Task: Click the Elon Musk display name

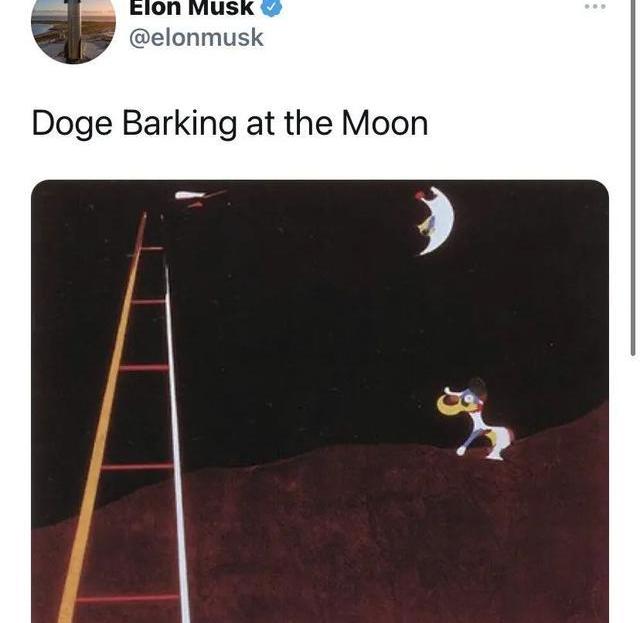Action: [x=191, y=8]
